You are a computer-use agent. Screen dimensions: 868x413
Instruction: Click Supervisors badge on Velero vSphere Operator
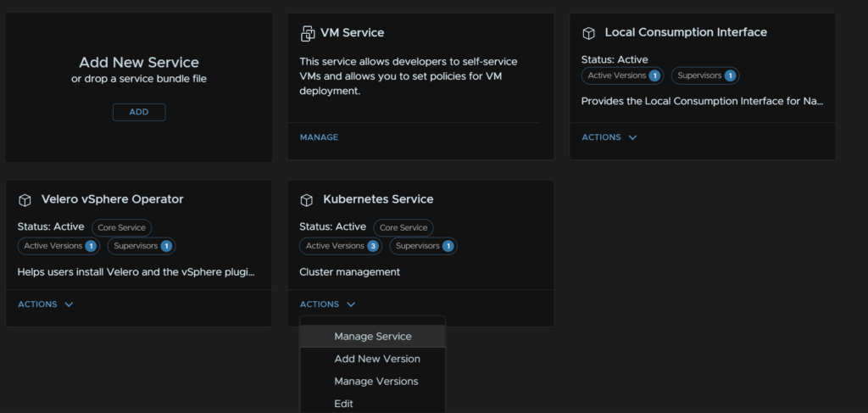(142, 246)
